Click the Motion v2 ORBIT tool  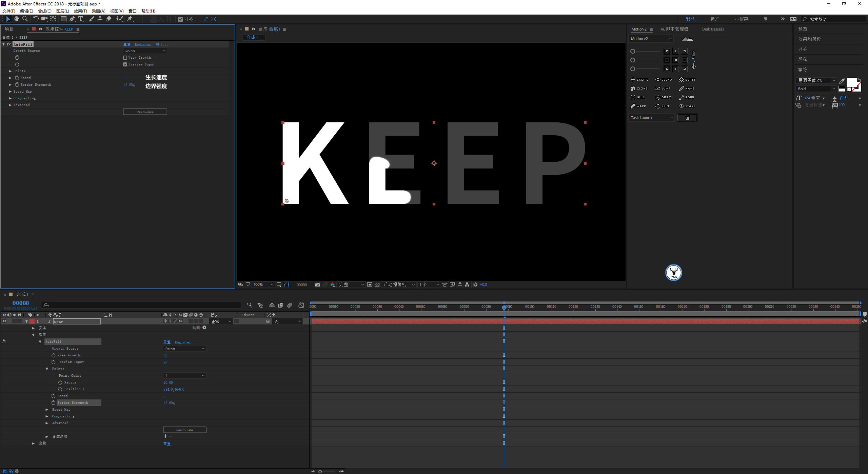coord(663,97)
